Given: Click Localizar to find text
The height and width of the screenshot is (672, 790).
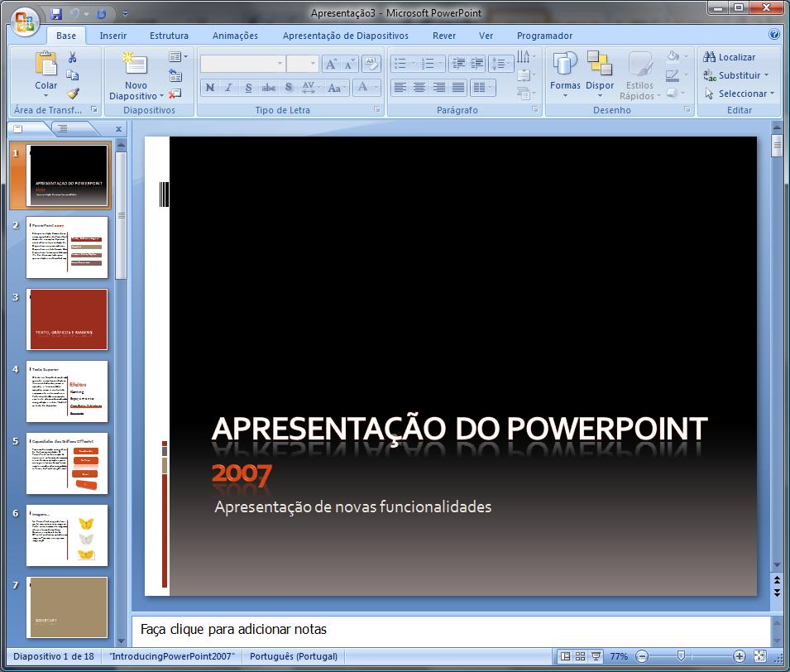Looking at the screenshot, I should click(x=730, y=57).
